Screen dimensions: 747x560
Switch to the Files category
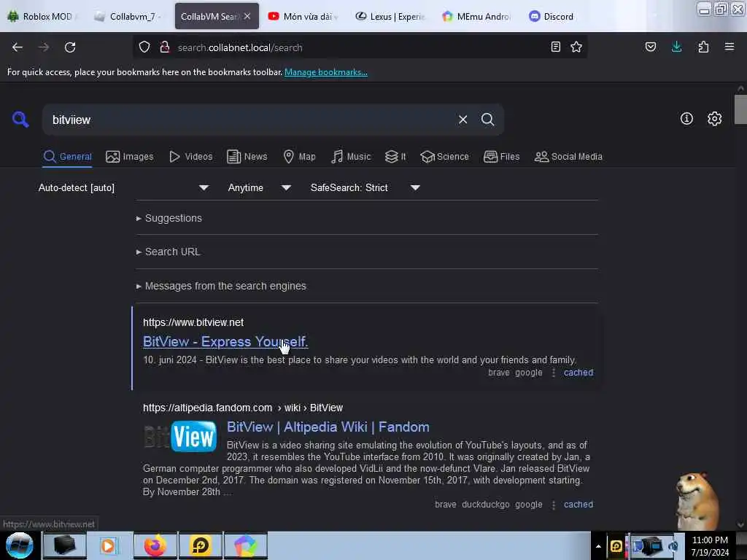coord(501,156)
